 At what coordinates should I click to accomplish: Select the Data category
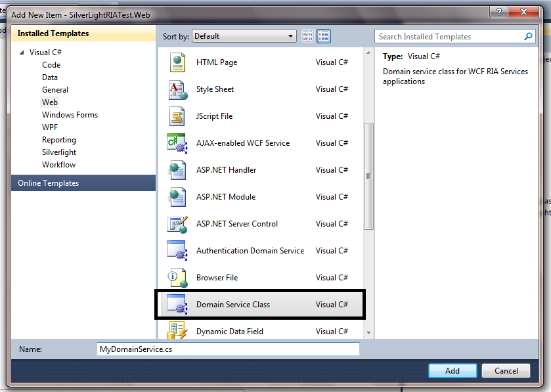[50, 77]
